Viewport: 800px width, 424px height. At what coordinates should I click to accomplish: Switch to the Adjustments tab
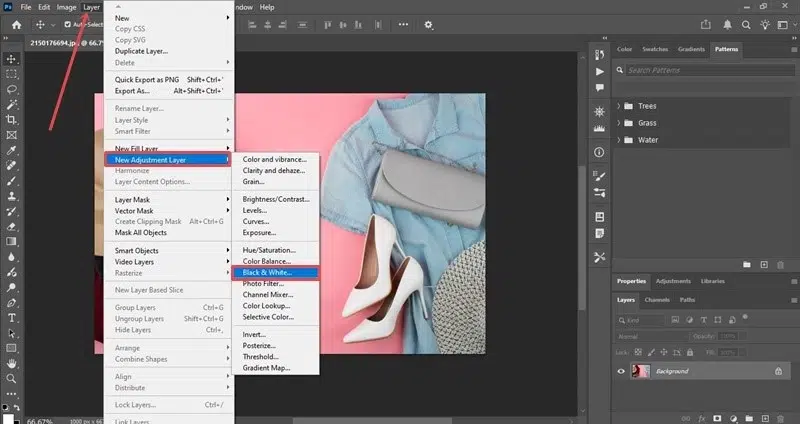tap(673, 281)
